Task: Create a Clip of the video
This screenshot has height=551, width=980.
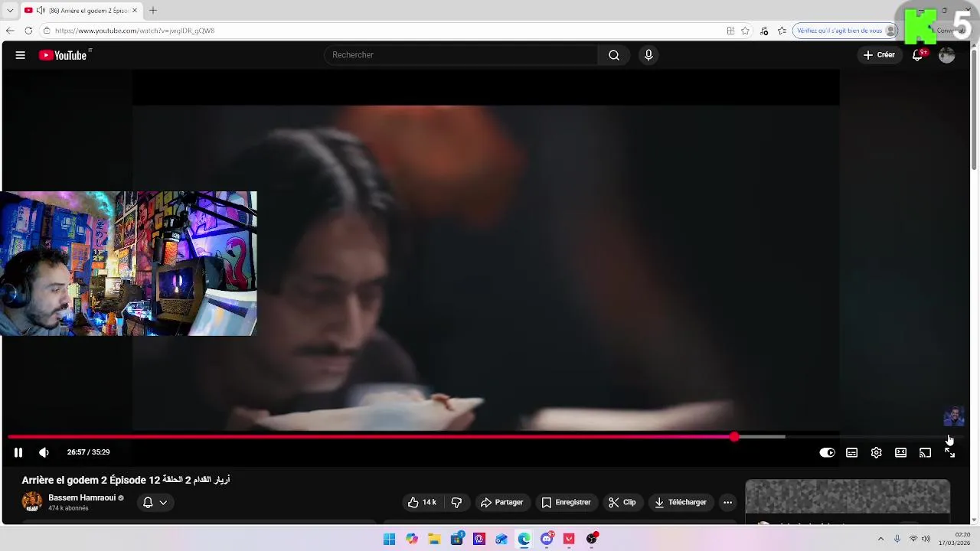Action: [x=622, y=502]
